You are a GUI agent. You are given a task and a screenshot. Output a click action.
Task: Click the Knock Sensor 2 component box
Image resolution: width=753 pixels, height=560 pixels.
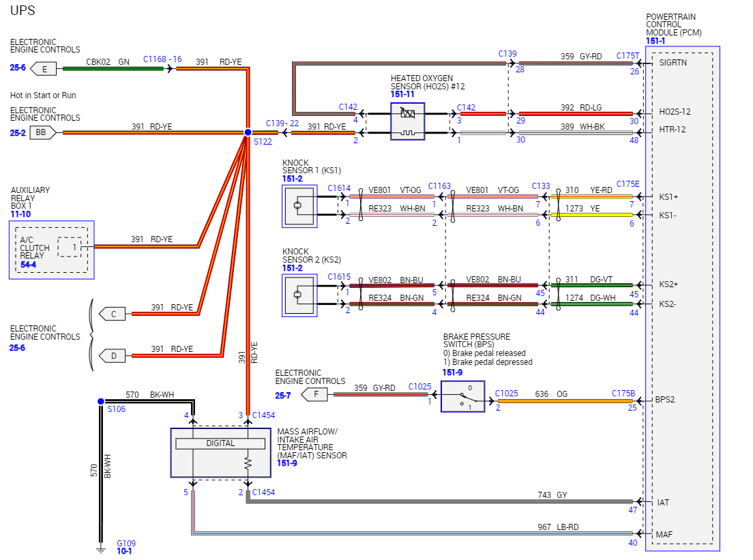[x=299, y=295]
